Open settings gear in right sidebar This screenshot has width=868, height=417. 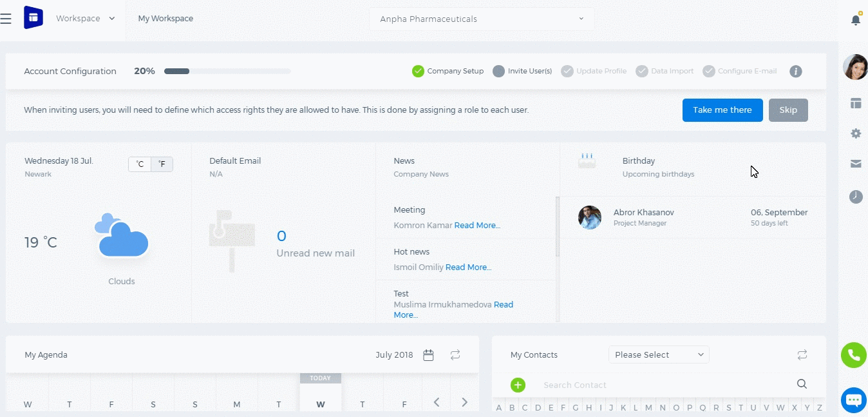856,133
